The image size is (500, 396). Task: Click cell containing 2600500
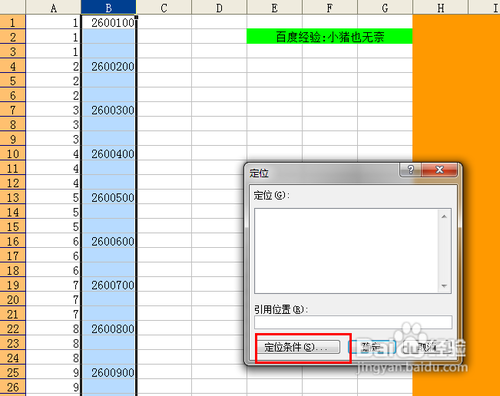pyautogui.click(x=108, y=197)
